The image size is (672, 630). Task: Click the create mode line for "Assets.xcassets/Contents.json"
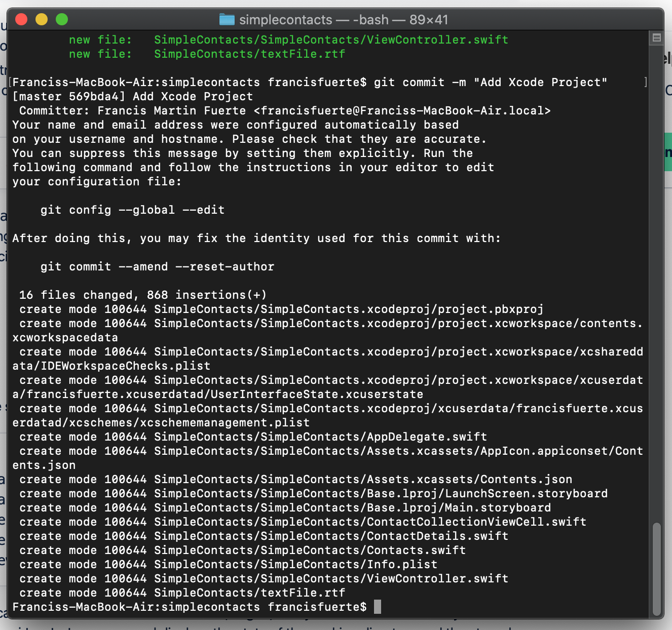[x=296, y=479]
